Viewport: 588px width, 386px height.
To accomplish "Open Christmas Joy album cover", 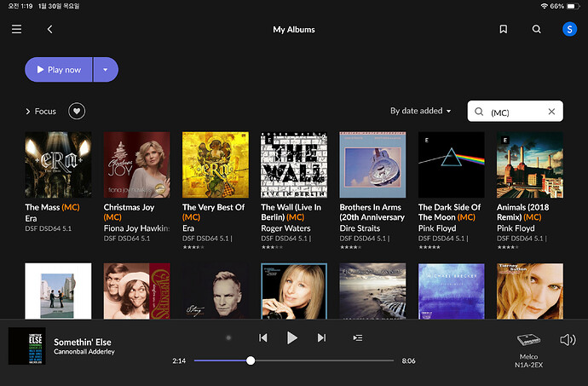I will coord(136,164).
